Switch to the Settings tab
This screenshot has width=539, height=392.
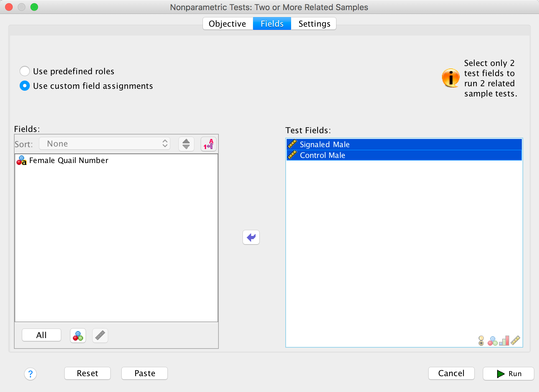314,24
